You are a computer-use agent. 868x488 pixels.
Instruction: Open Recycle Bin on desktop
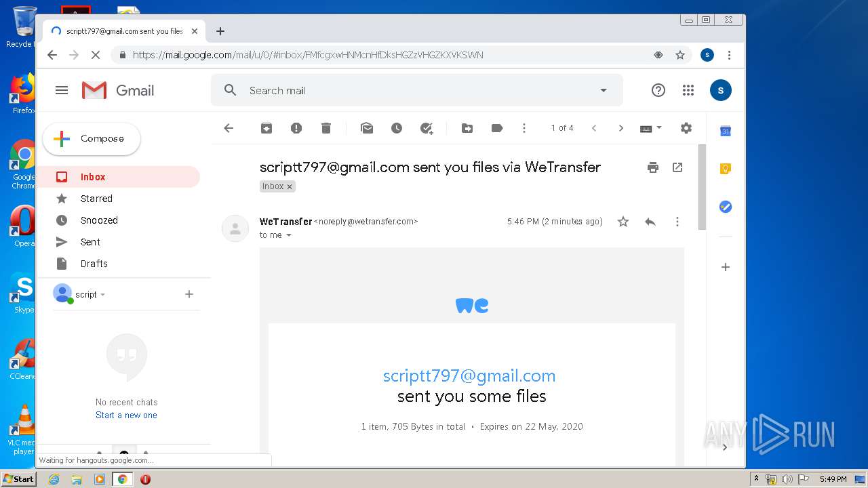[x=23, y=27]
